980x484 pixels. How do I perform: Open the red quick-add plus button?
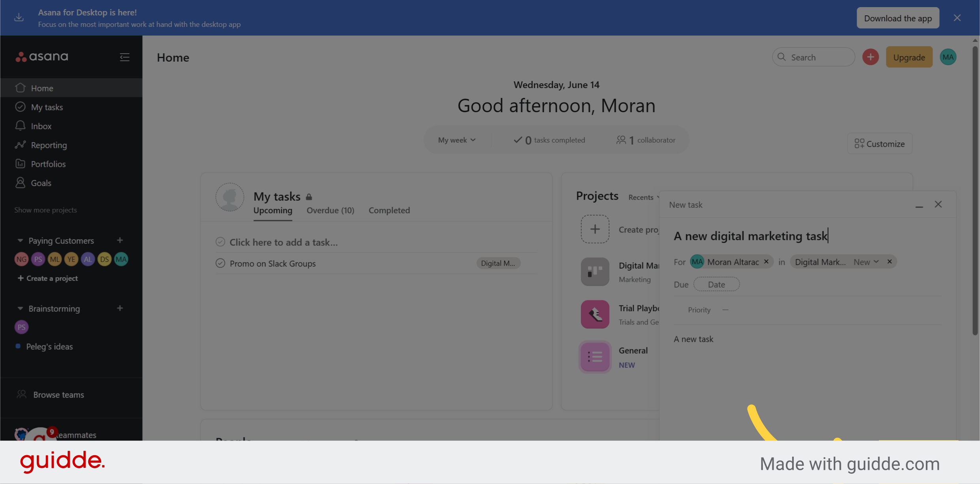click(870, 57)
